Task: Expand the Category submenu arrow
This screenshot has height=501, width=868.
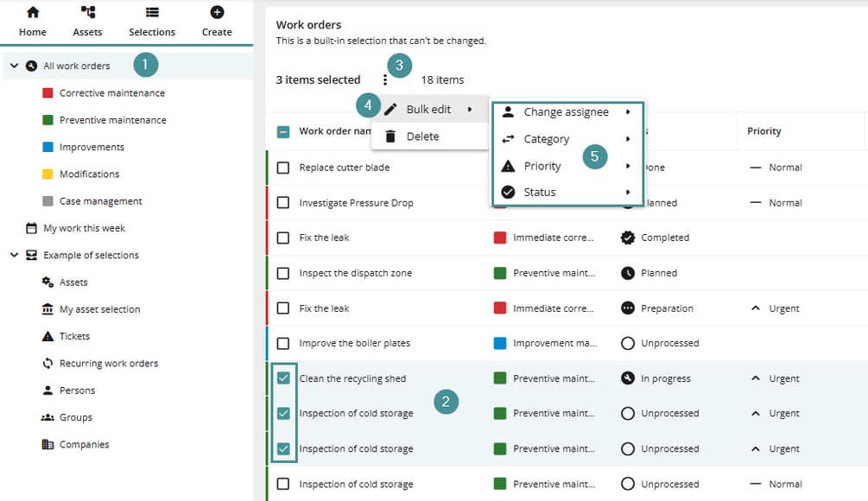Action: pos(628,139)
